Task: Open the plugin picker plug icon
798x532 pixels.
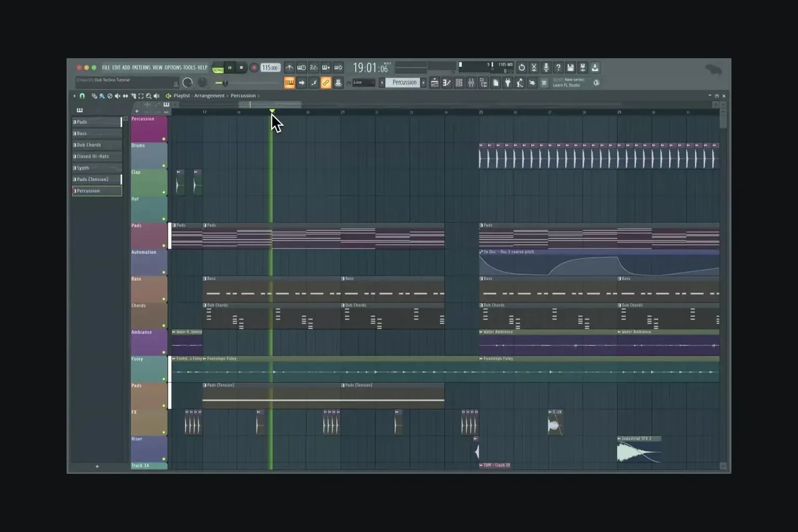Action: pyautogui.click(x=508, y=83)
